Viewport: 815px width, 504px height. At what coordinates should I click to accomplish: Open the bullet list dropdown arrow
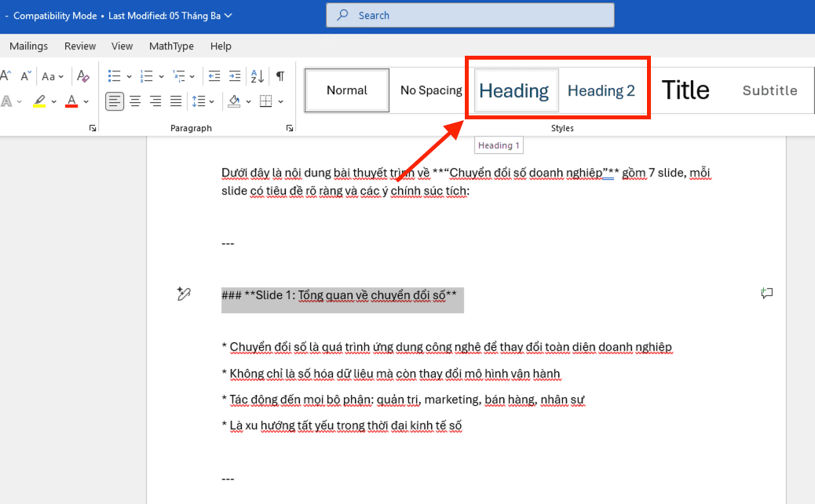129,77
